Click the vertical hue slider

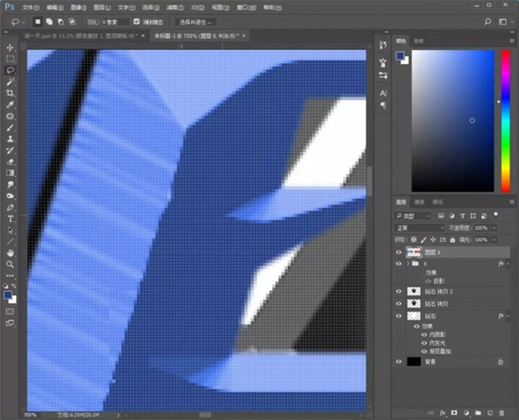pyautogui.click(x=505, y=121)
